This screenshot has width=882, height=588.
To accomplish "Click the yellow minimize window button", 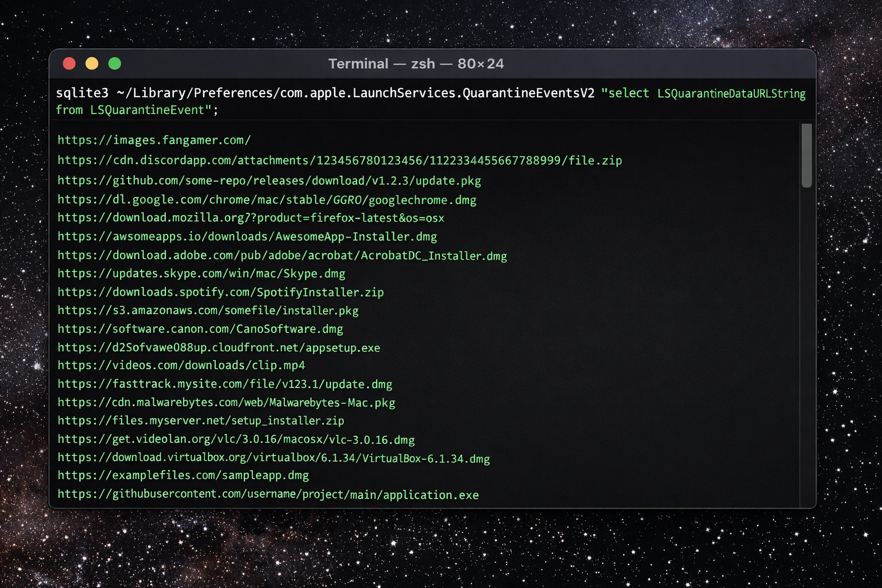I will pos(92,64).
